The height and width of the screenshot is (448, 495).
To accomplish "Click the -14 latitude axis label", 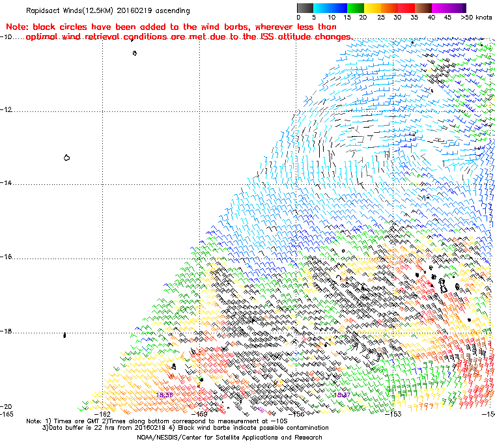I will pos(6,183).
